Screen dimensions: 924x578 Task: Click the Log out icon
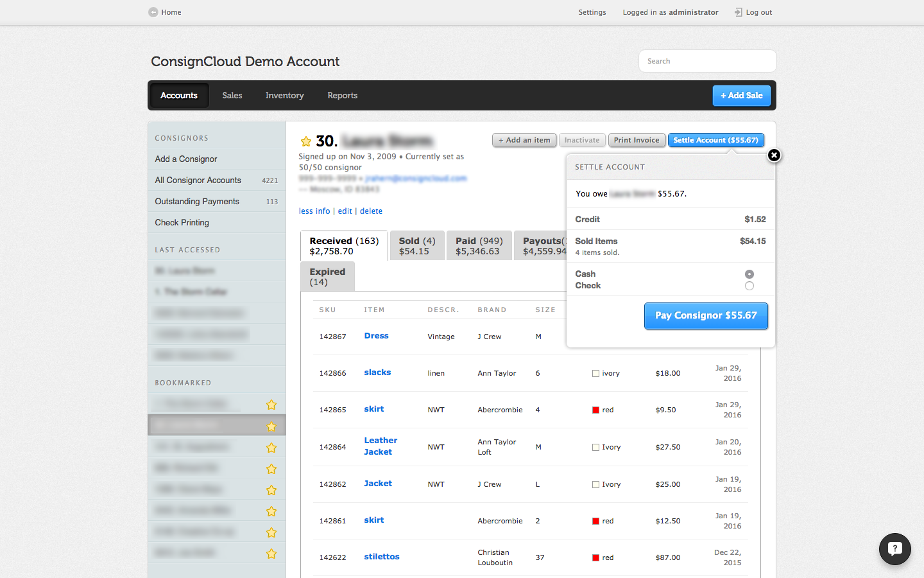click(738, 12)
